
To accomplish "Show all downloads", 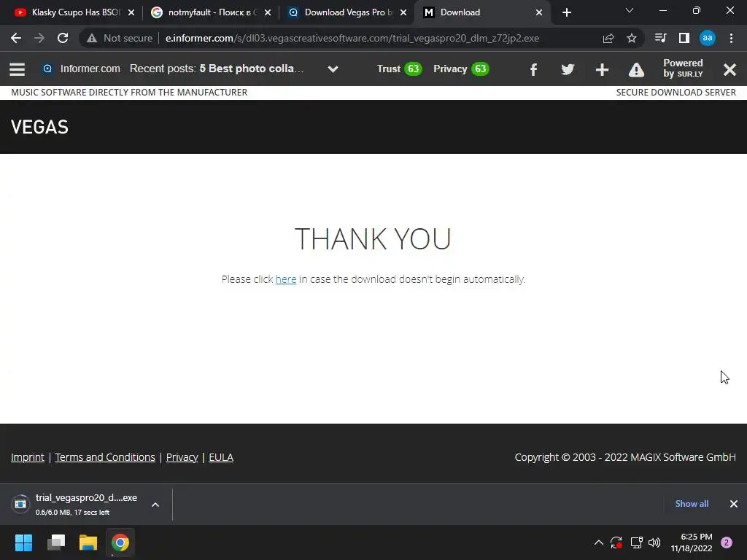I will pyautogui.click(x=692, y=504).
